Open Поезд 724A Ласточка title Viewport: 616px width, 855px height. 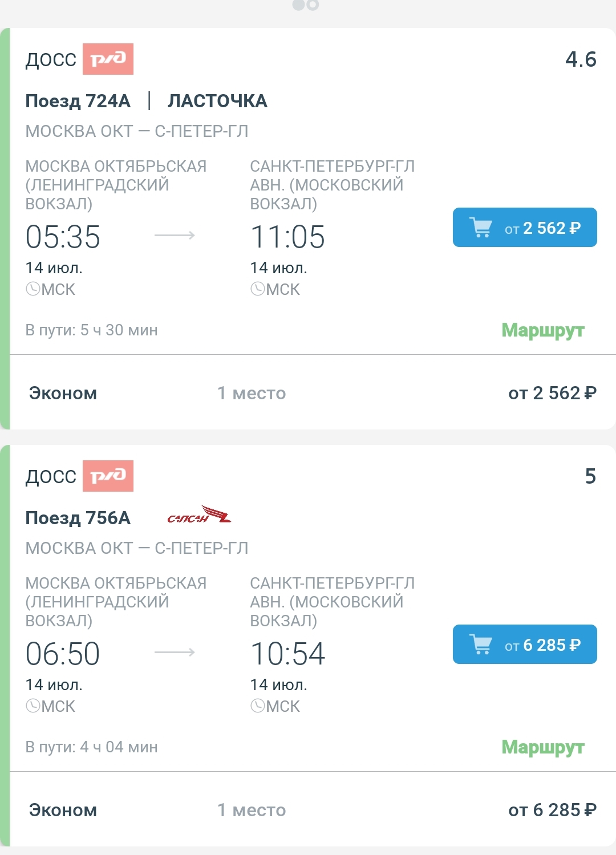click(146, 101)
